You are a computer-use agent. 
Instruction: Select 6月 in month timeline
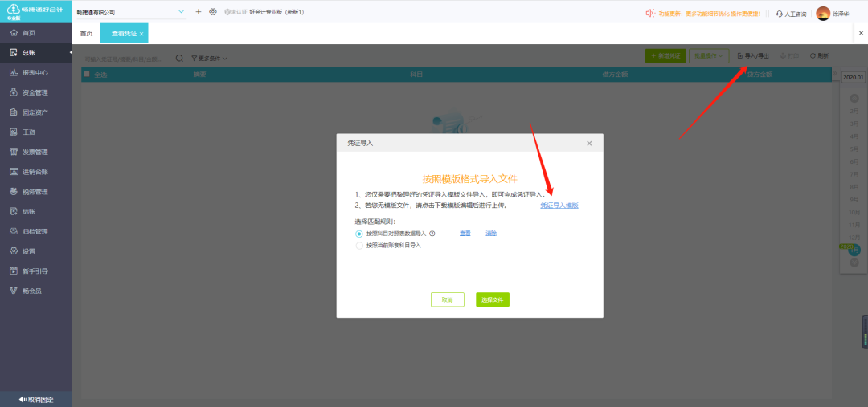[854, 161]
